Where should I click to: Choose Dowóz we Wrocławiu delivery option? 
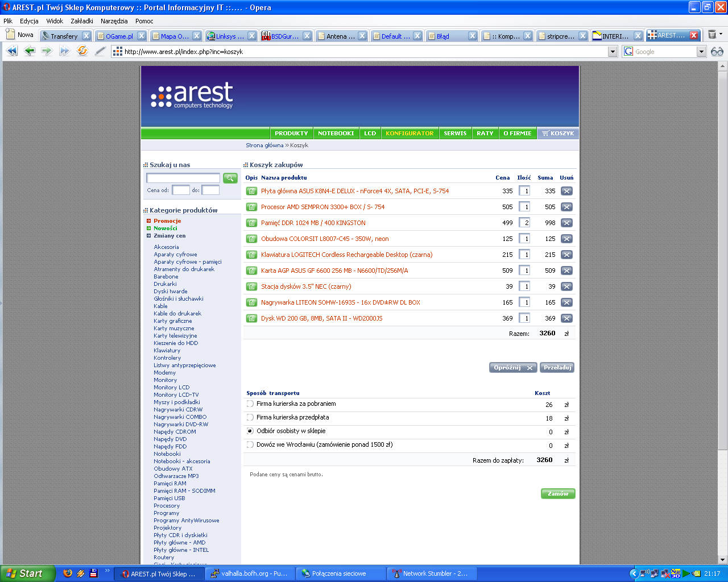[250, 445]
